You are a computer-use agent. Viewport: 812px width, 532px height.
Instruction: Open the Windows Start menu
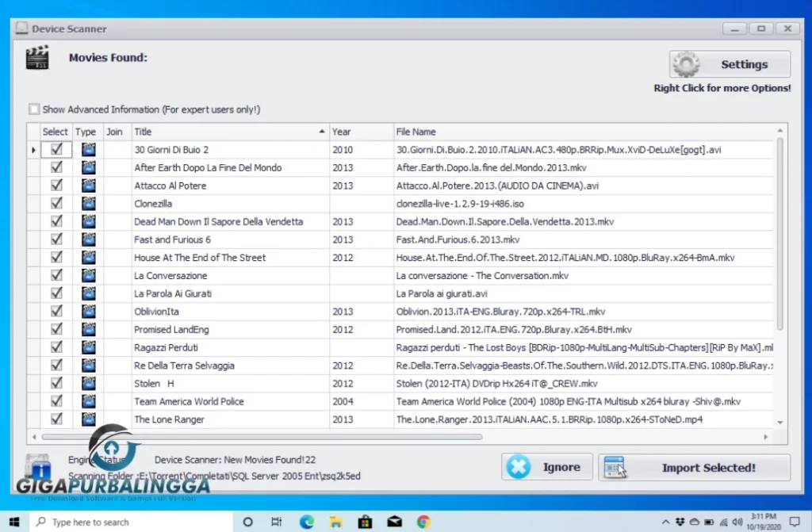[x=15, y=522]
